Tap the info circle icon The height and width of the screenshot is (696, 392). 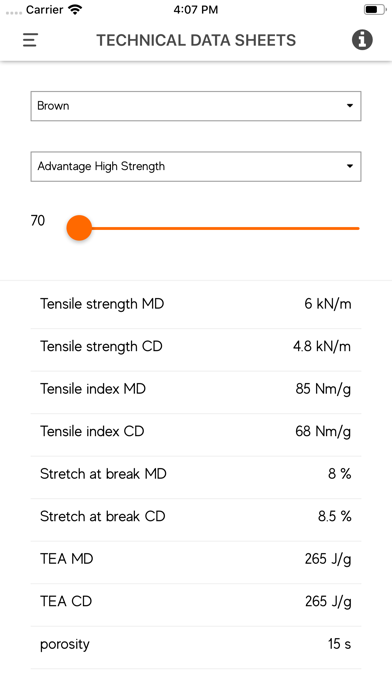362,40
